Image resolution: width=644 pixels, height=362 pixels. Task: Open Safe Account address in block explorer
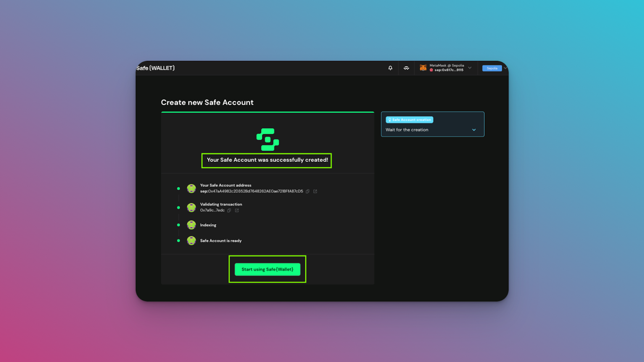[315, 191]
